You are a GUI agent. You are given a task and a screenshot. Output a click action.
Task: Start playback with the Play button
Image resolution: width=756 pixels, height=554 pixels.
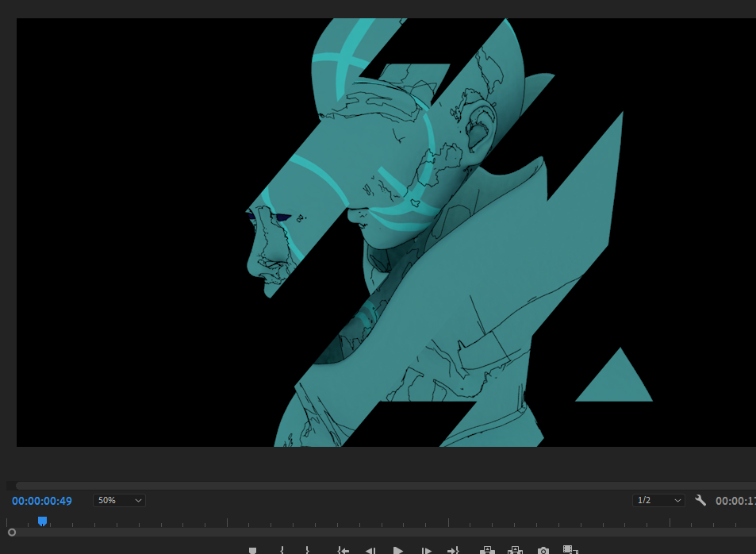coord(398,551)
